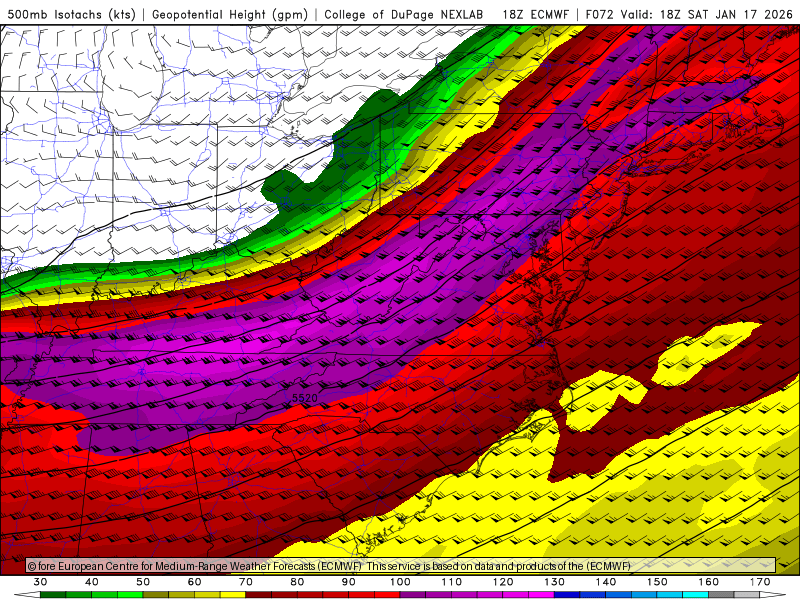800x600 pixels.
Task: Select the "18Z ECMWF" model run text
Action: pyautogui.click(x=535, y=15)
